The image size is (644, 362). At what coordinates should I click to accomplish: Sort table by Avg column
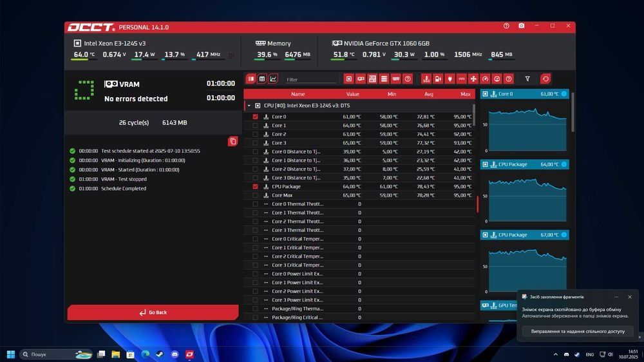428,94
